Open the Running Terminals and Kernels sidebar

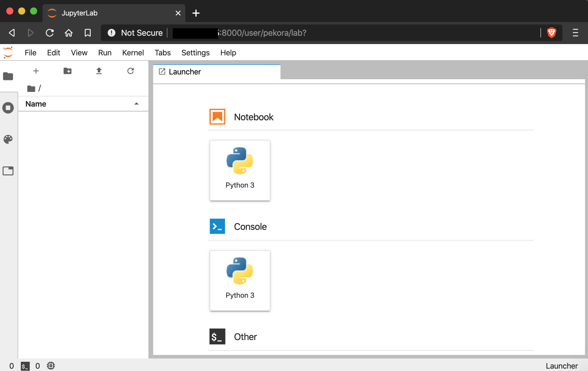pyautogui.click(x=8, y=108)
